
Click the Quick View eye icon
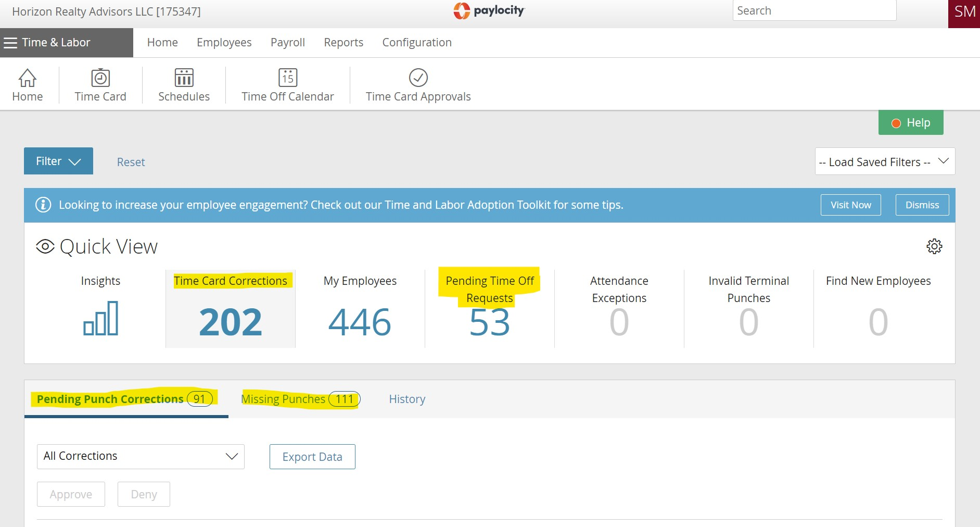click(x=45, y=246)
